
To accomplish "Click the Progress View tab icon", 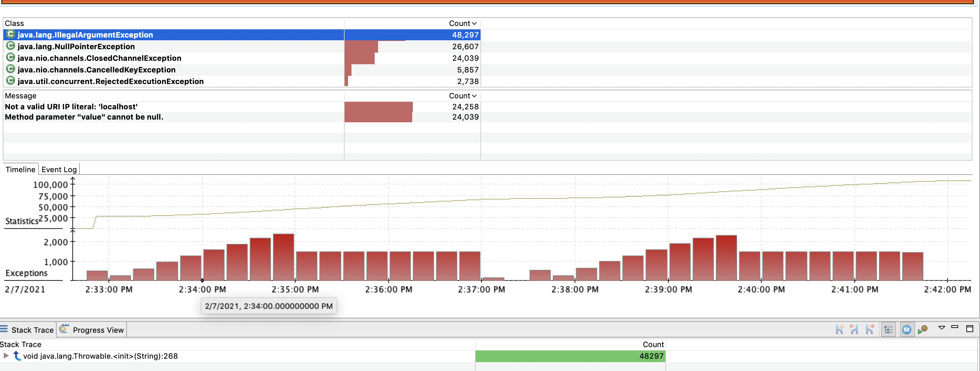I will 64,329.
